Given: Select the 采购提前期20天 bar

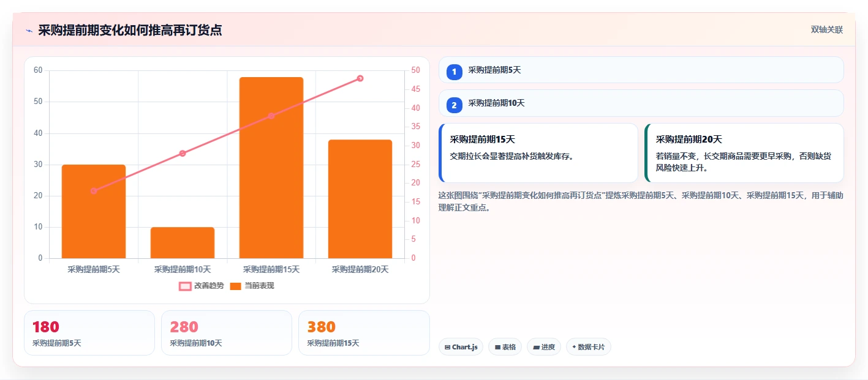Looking at the screenshot, I should point(360,199).
